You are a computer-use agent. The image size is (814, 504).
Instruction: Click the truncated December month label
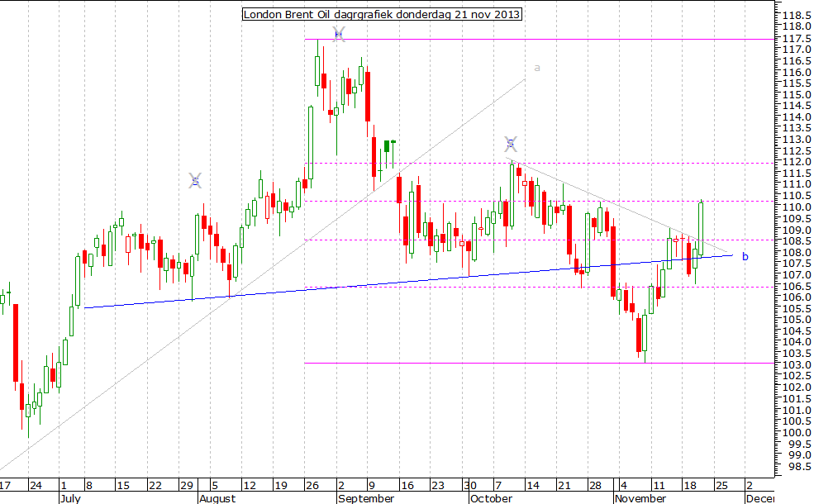(x=759, y=498)
